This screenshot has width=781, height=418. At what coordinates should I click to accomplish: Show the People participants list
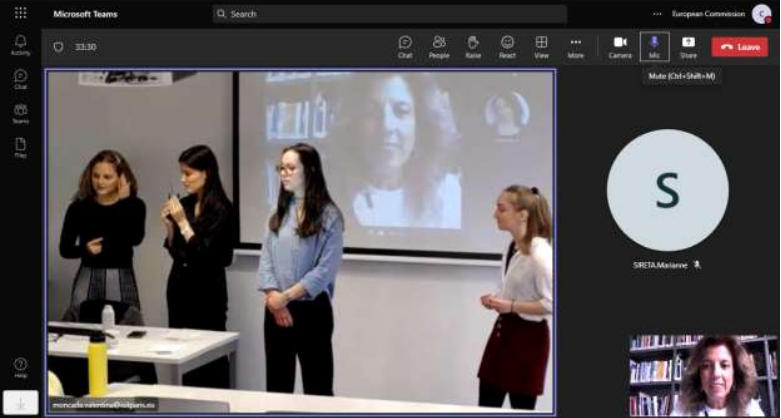pos(439,46)
